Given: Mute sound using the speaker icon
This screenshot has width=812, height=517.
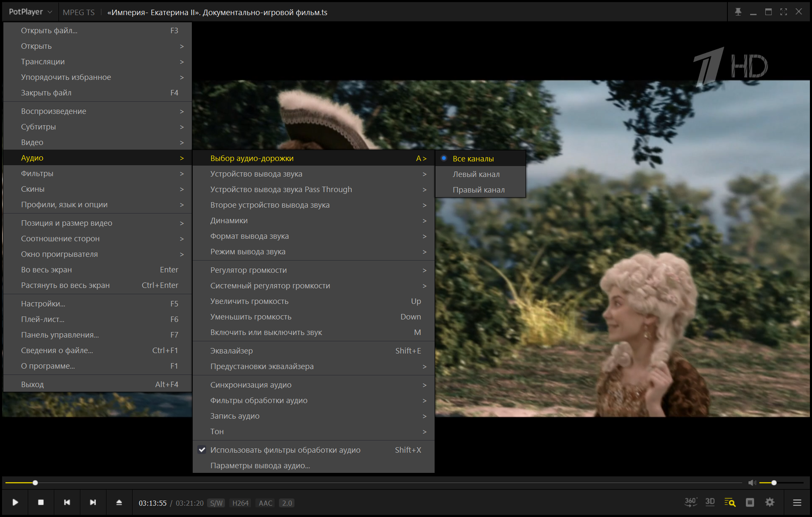Looking at the screenshot, I should (752, 483).
